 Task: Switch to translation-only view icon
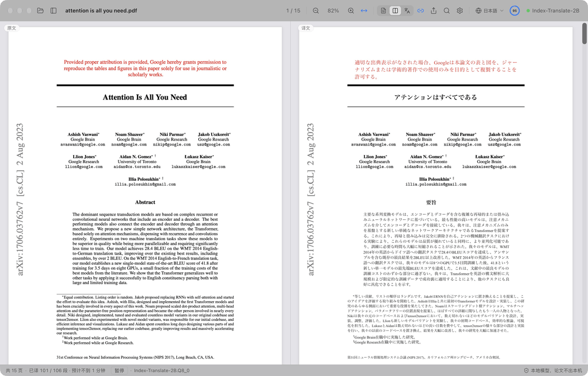407,11
